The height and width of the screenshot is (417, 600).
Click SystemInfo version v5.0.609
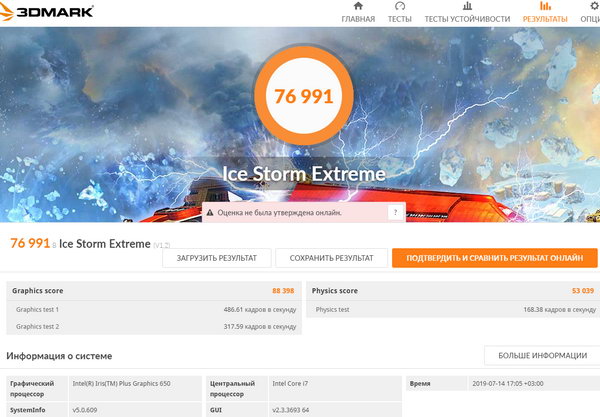click(85, 410)
